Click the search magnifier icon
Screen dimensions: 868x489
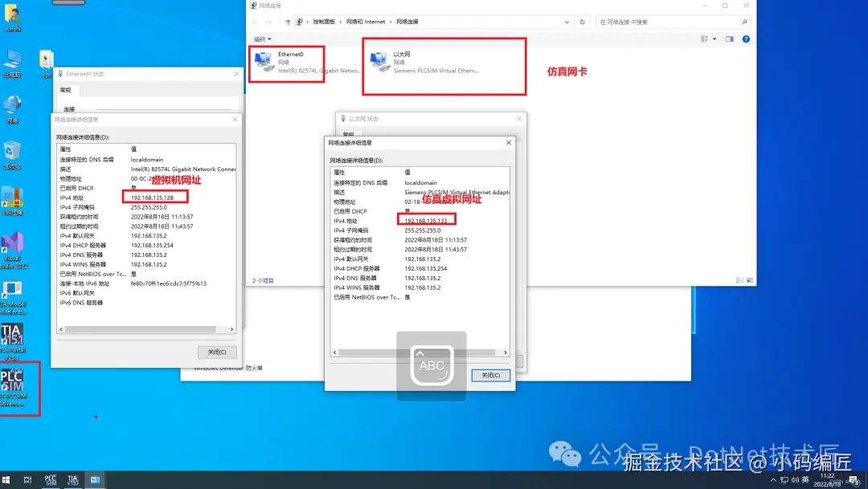744,22
